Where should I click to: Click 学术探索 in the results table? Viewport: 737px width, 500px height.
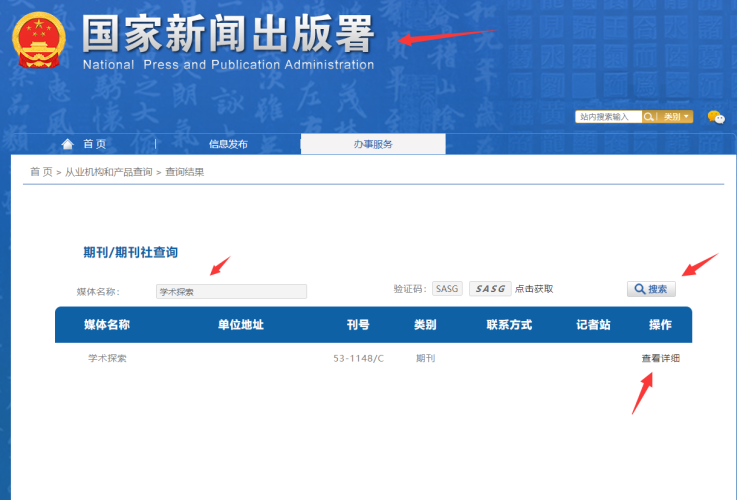pyautogui.click(x=107, y=358)
